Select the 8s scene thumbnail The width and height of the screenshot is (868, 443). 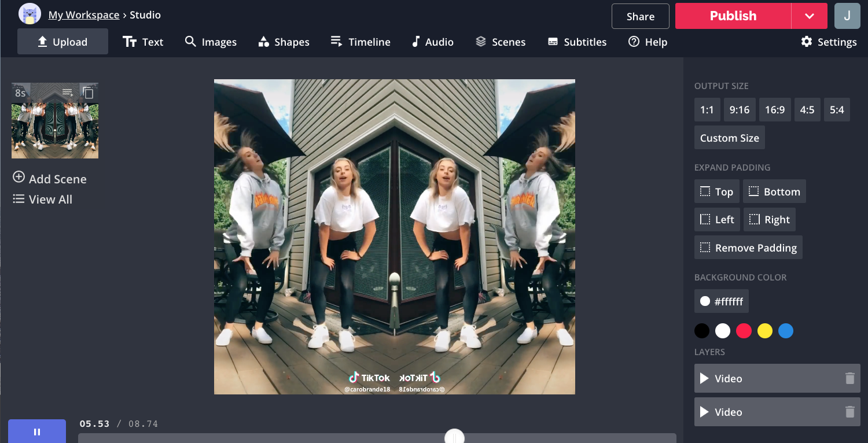click(x=55, y=121)
